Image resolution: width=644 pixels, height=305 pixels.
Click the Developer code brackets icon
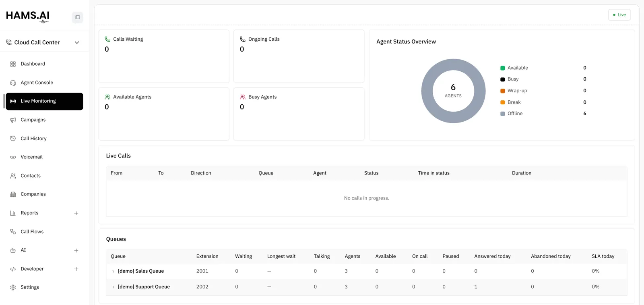click(13, 269)
